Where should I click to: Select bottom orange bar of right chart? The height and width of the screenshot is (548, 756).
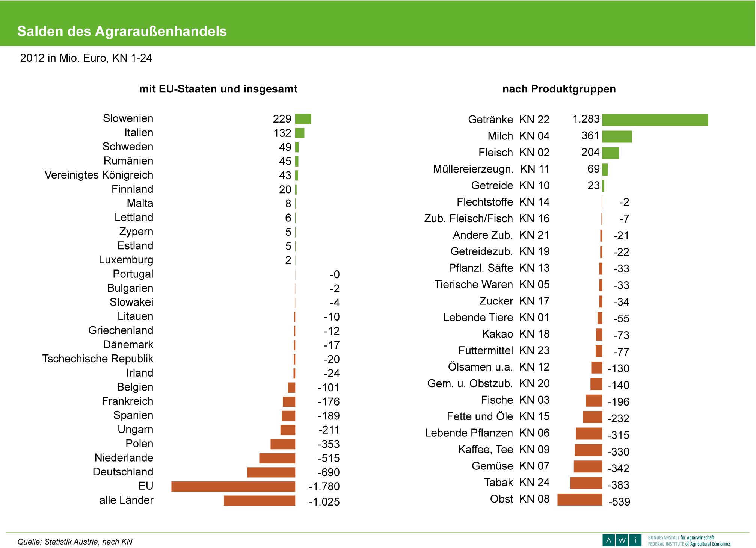[x=579, y=500]
